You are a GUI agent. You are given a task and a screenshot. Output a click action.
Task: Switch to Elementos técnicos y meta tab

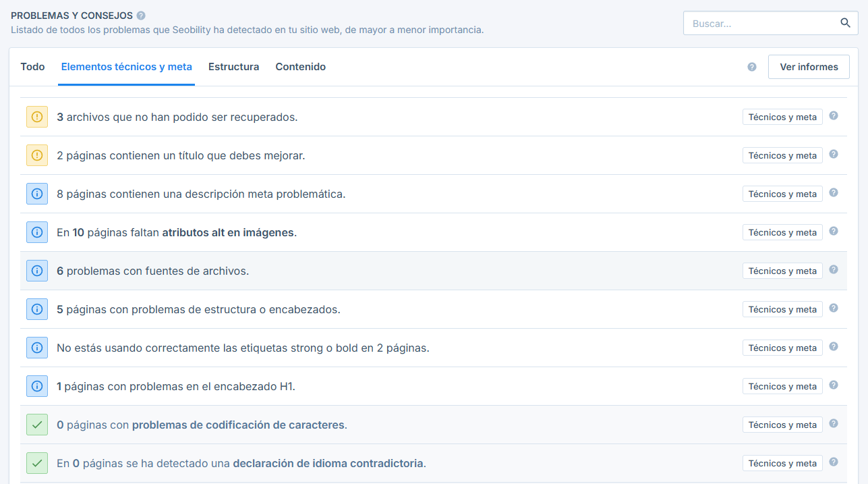[x=126, y=66]
